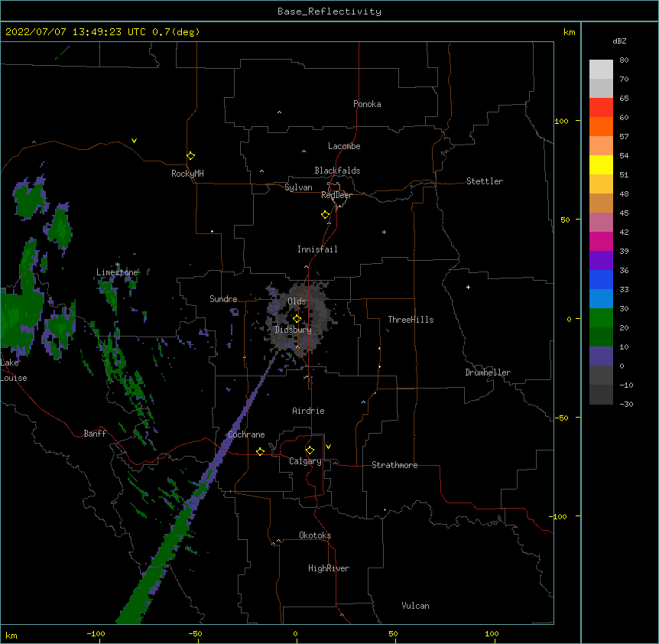Click the yellow diamond marker near RockyMH

pyautogui.click(x=191, y=156)
